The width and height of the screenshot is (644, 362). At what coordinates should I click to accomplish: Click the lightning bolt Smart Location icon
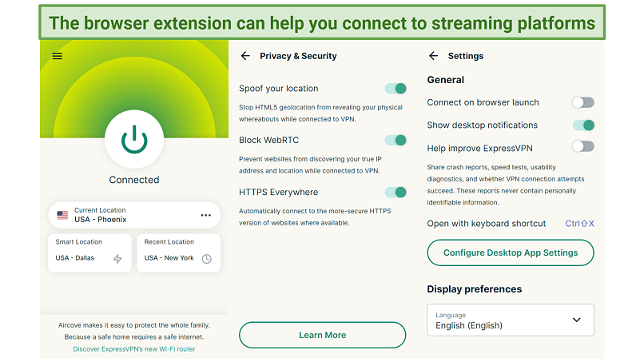pos(117,258)
